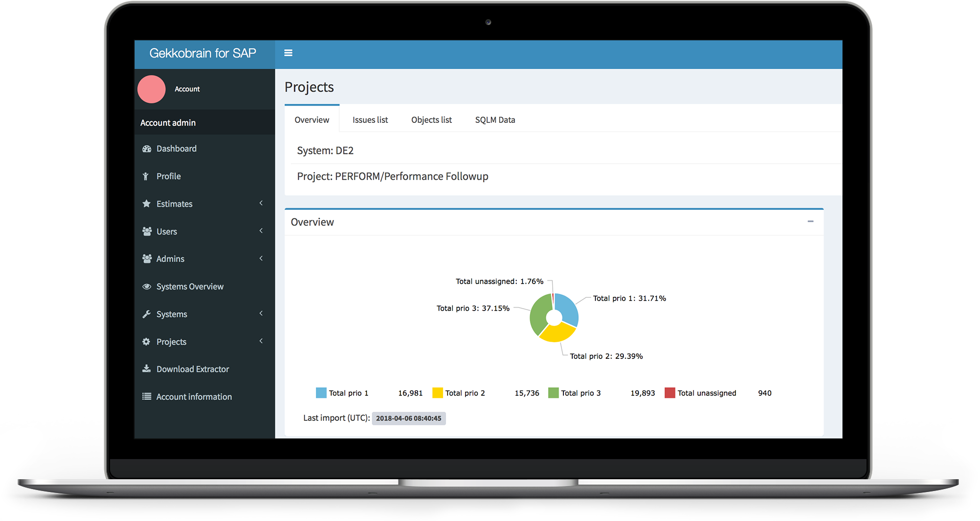Select the Dashboard icon in sidebar
Viewport: 980px width, 521px height.
pos(146,148)
